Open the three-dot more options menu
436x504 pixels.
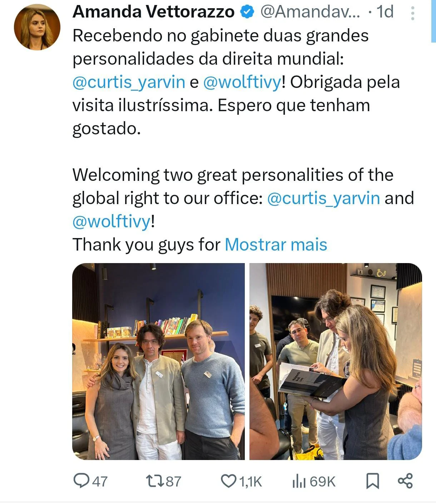[413, 13]
